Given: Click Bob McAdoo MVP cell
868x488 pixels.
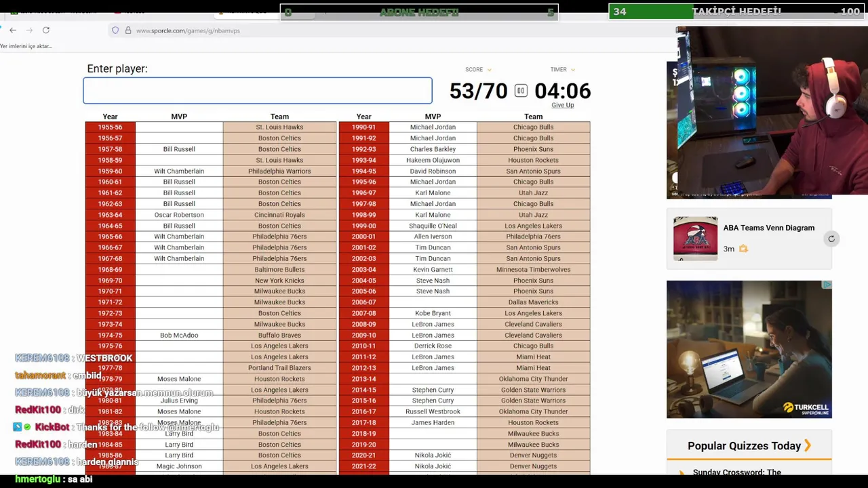Looking at the screenshot, I should pos(179,335).
